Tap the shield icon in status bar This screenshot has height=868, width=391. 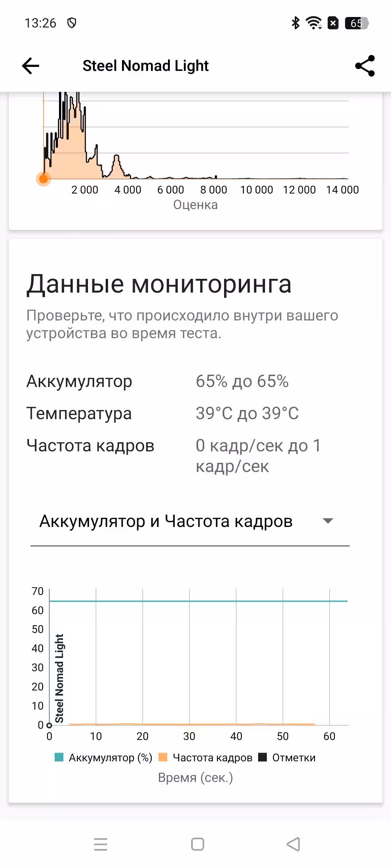point(72,23)
